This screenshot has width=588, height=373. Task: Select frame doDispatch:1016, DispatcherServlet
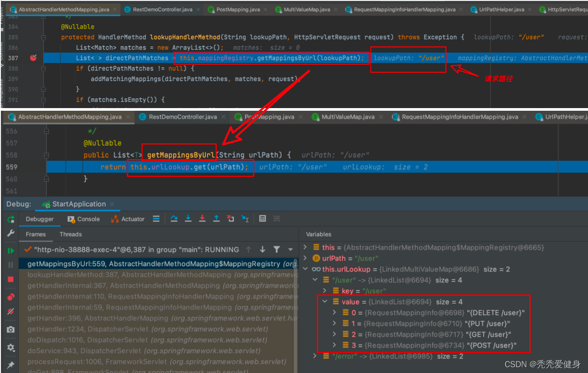(x=159, y=340)
